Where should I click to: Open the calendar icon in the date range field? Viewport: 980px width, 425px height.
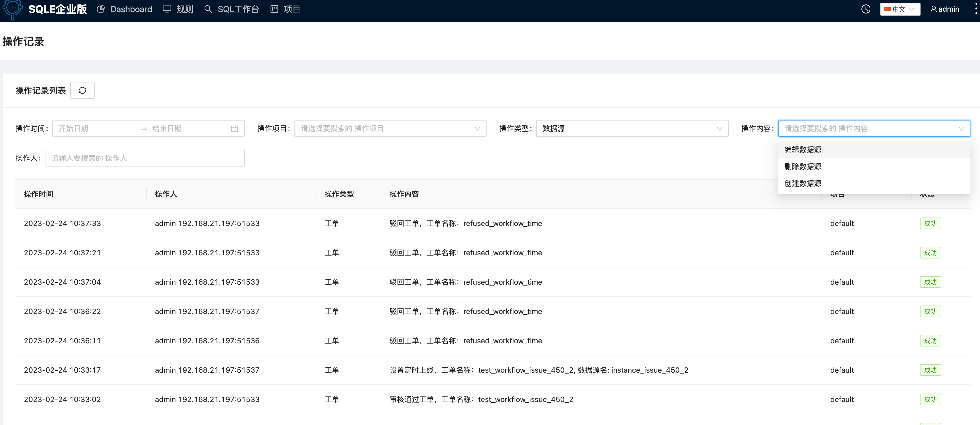tap(234, 128)
